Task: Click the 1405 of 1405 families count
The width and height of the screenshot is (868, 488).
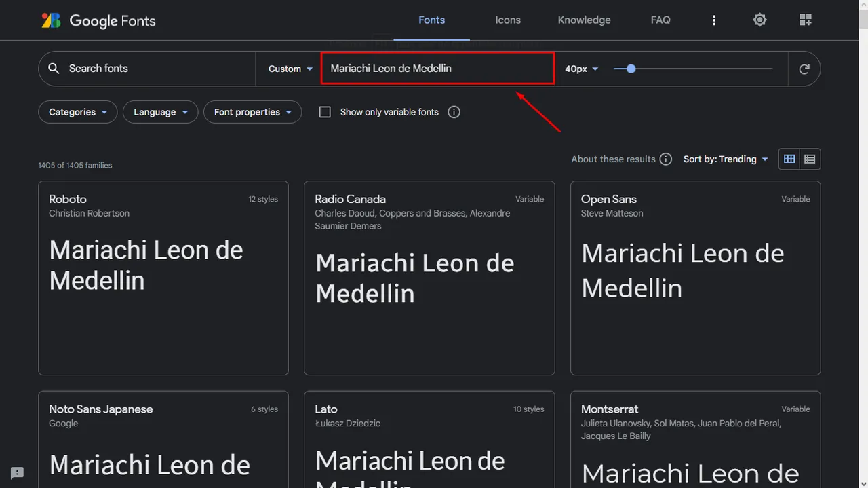Action: pyautogui.click(x=75, y=165)
